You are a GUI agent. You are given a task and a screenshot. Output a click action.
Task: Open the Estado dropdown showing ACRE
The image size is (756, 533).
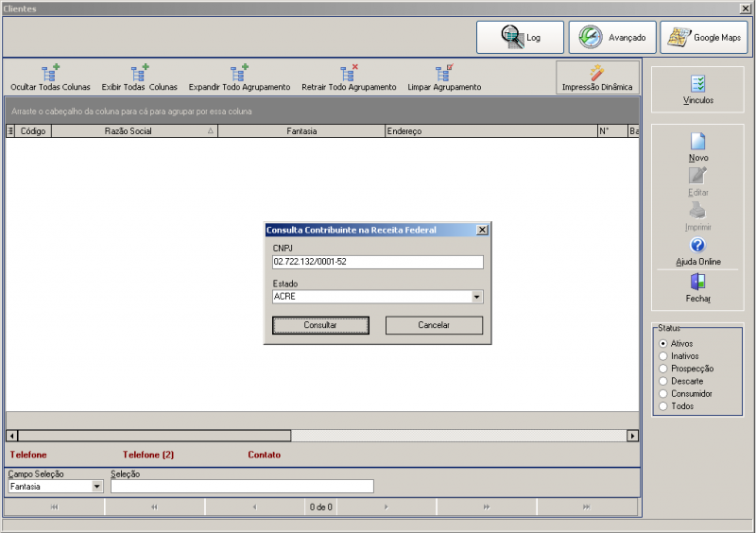point(476,297)
